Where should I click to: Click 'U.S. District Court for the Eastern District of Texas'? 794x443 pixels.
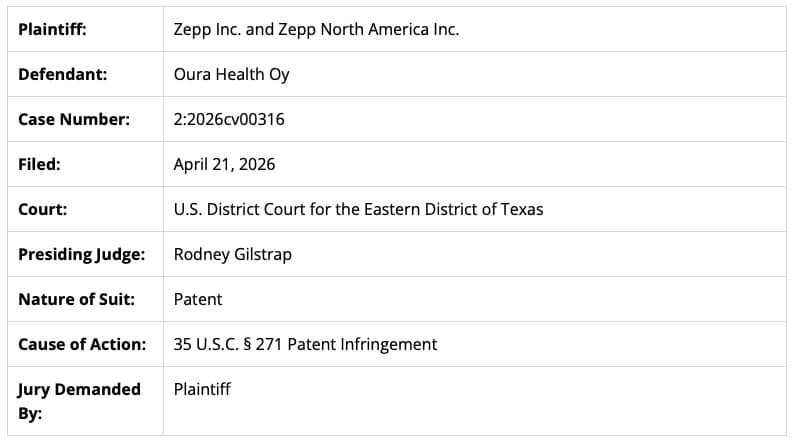coord(358,209)
